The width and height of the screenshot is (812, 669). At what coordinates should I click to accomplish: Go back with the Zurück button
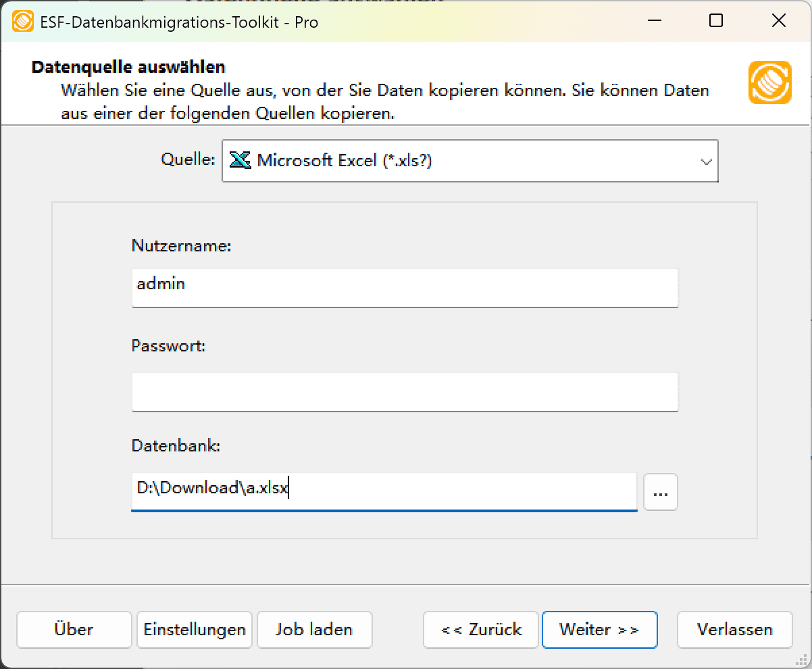point(480,629)
